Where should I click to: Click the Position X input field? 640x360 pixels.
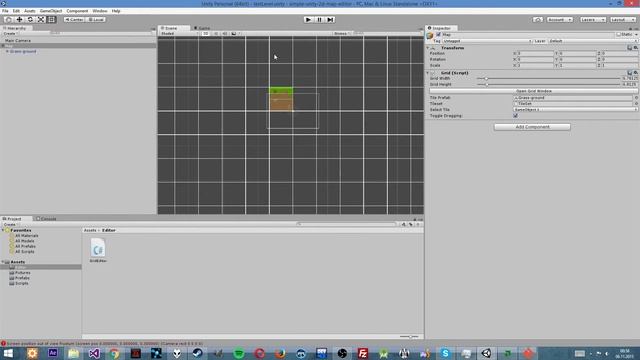click(x=535, y=53)
